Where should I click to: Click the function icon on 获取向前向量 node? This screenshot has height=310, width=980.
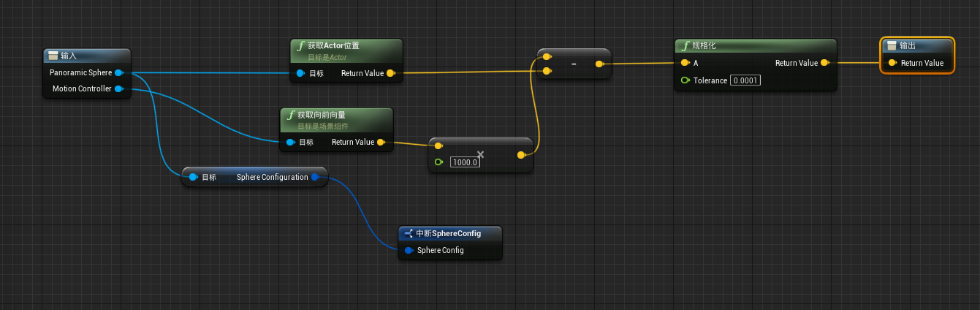pyautogui.click(x=290, y=116)
